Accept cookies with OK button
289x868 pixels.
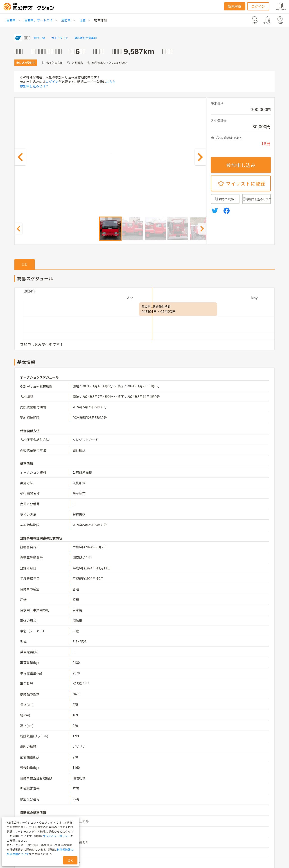coord(70,860)
